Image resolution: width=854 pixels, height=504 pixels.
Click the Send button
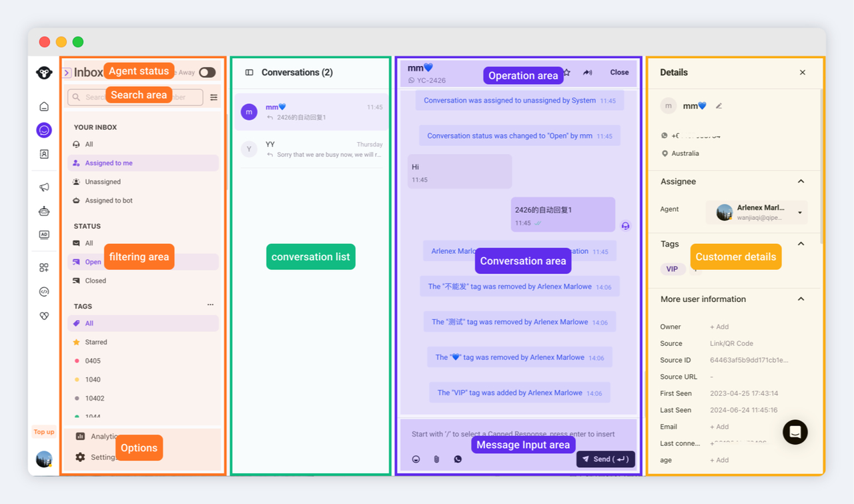coord(605,459)
